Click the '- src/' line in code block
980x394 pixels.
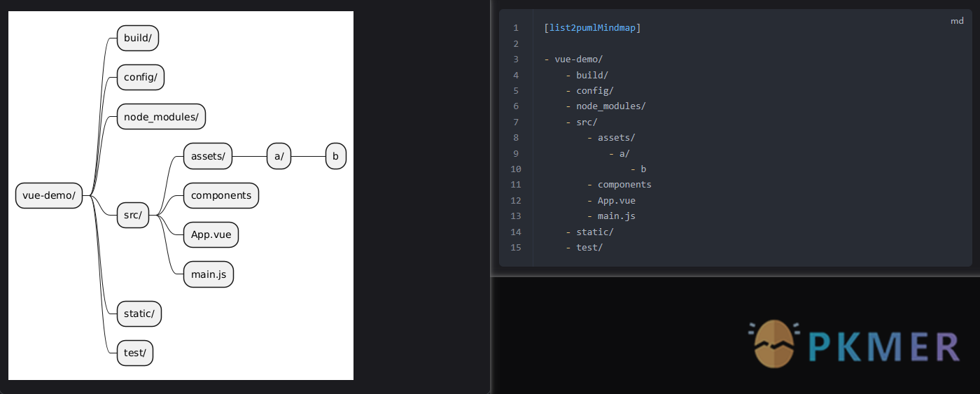(582, 122)
